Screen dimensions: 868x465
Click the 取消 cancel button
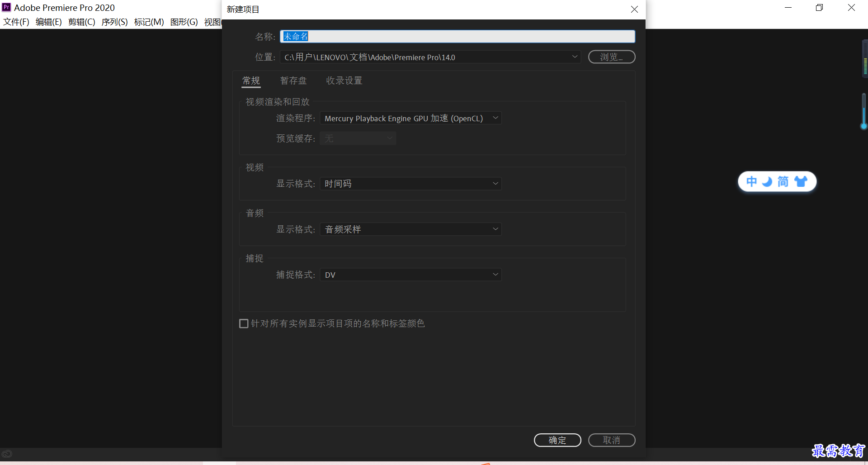(612, 440)
